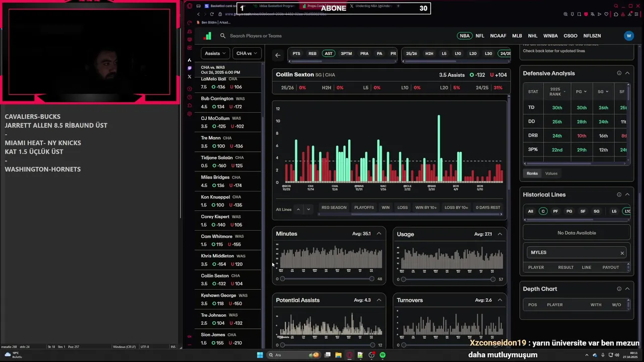Toggle the H2H range filter
Image resolution: width=644 pixels, height=362 pixels.
click(429, 53)
